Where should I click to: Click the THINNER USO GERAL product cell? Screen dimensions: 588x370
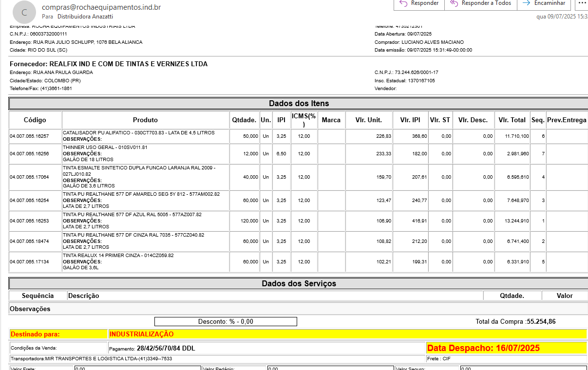pos(105,147)
